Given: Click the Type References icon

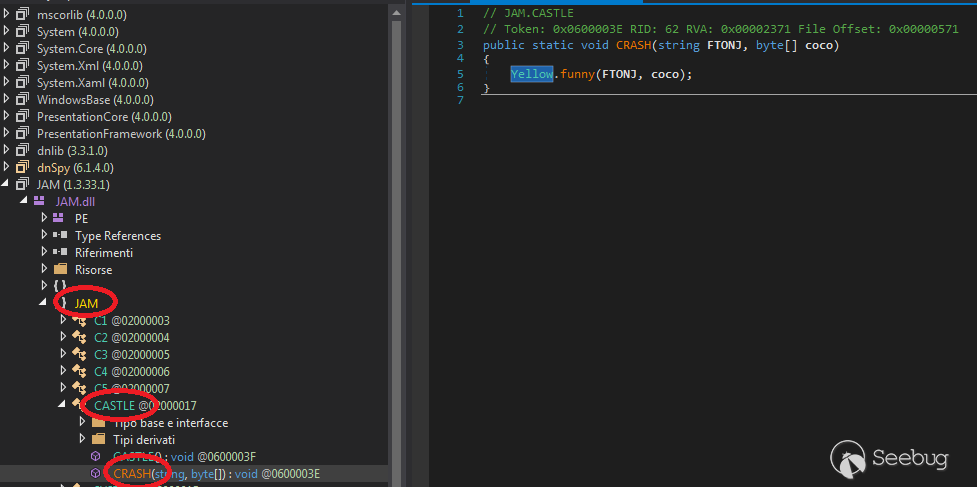Looking at the screenshot, I should 60,235.
